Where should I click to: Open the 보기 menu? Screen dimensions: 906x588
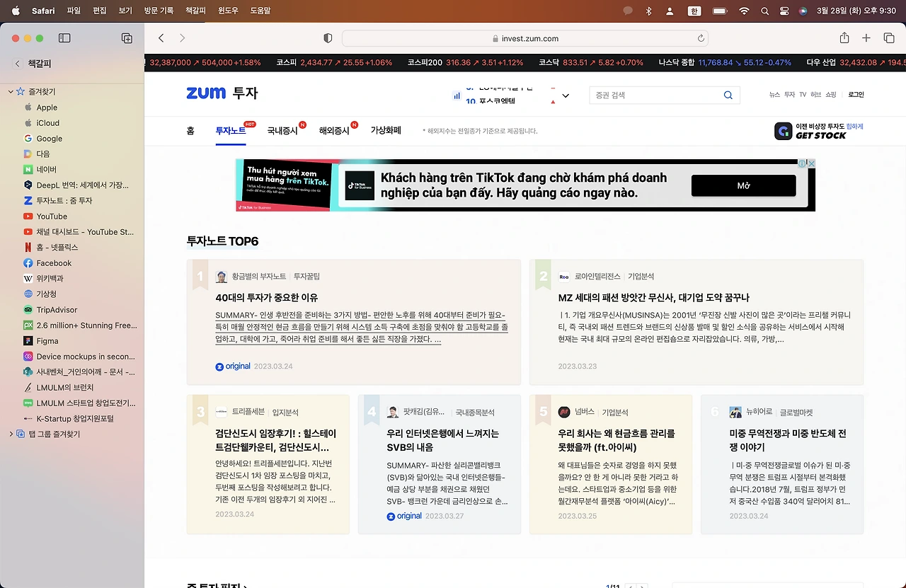point(125,11)
